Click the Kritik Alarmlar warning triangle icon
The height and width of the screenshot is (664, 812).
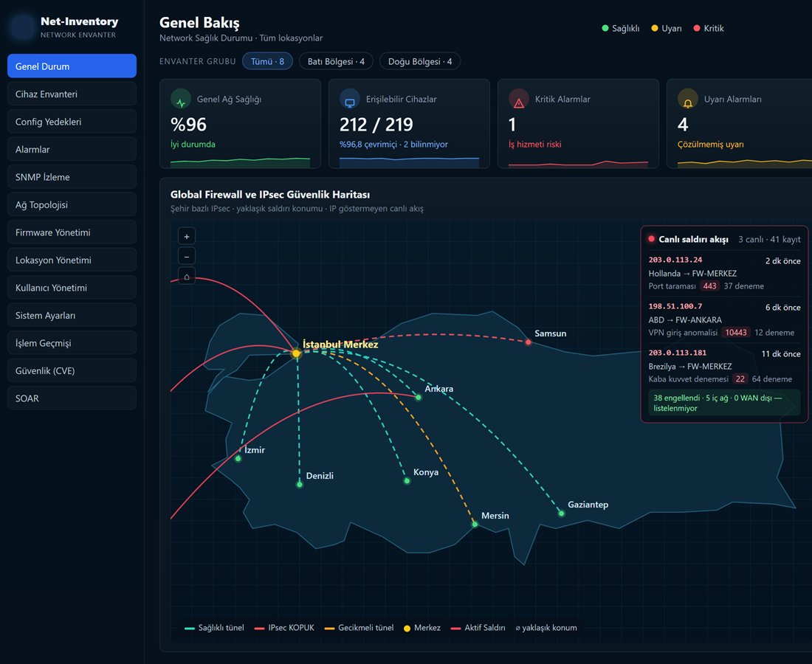(518, 100)
